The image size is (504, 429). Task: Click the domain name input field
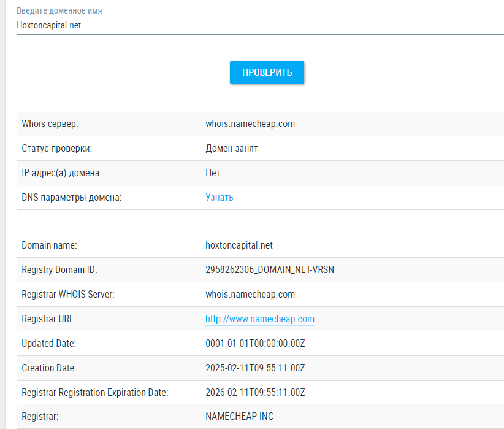click(x=260, y=25)
